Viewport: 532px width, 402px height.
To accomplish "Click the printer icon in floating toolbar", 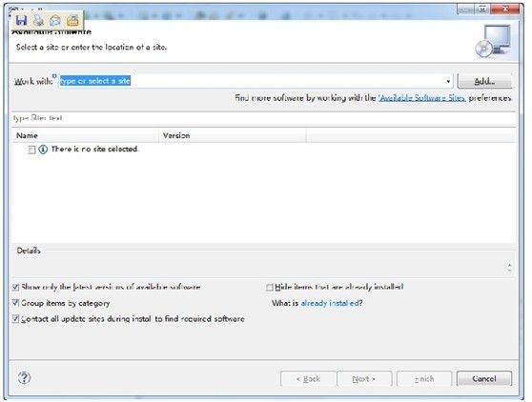I will 38,21.
